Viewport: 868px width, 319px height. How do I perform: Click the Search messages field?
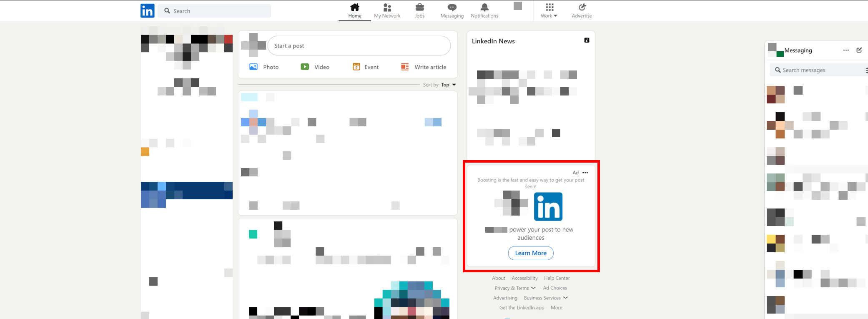tap(819, 70)
